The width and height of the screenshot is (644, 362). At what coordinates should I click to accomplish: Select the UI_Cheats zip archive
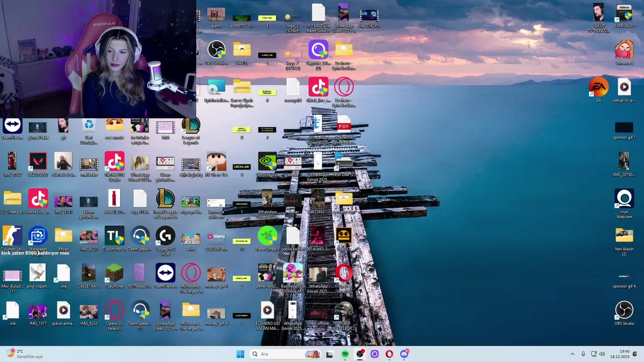(x=13, y=202)
